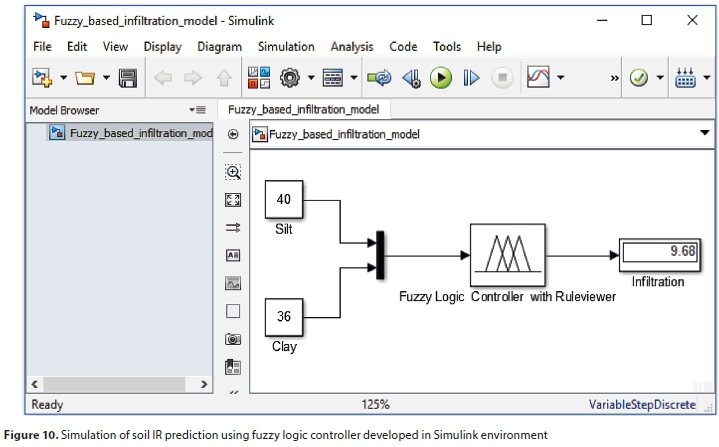Open the Simulation menu
The width and height of the screenshot is (719, 447).
(x=286, y=46)
